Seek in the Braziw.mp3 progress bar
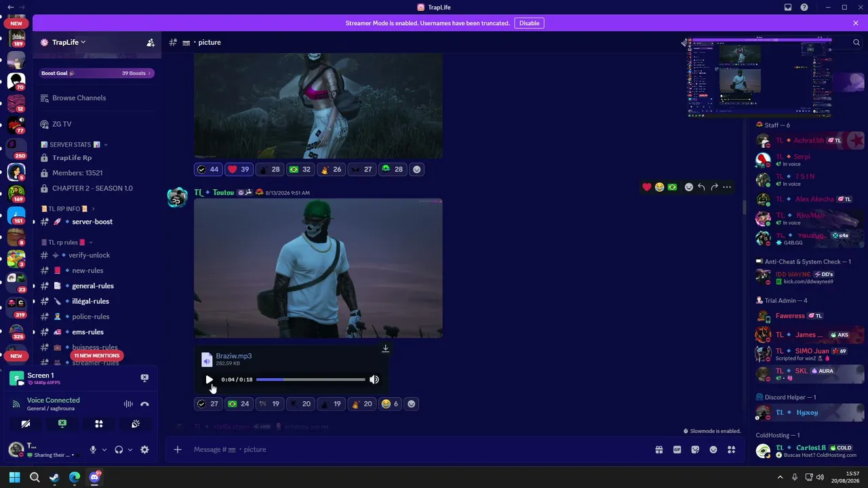Image resolution: width=868 pixels, height=488 pixels. pyautogui.click(x=311, y=380)
